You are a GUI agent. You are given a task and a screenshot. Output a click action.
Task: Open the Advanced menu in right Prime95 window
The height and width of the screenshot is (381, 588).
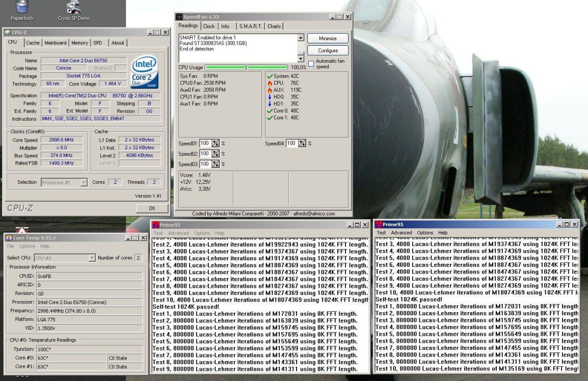coord(401,232)
